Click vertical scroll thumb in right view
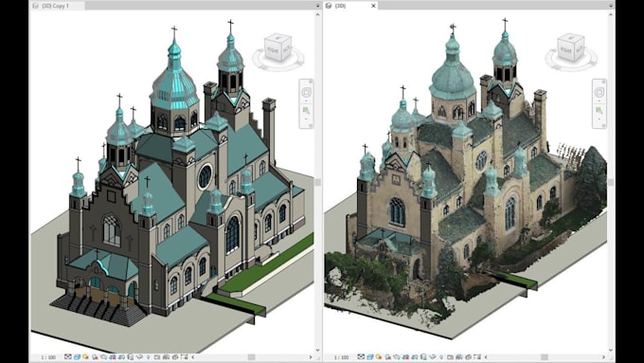The width and height of the screenshot is (644, 363). [611, 182]
